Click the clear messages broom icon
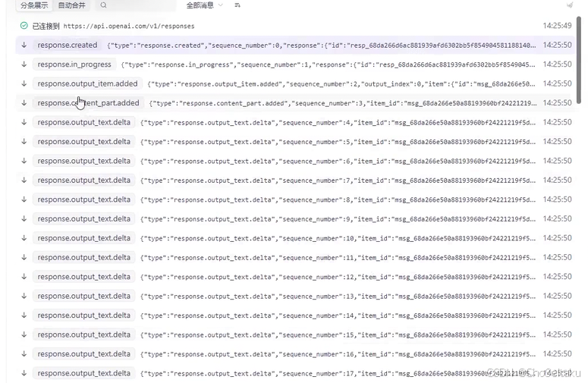Image resolution: width=588 pixels, height=383 pixels. click(x=570, y=5)
